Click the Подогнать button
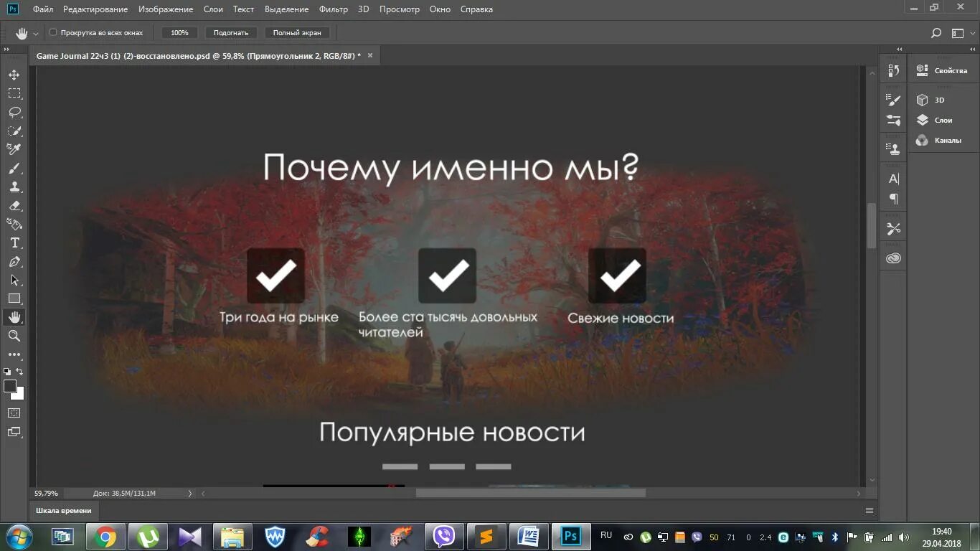 pyautogui.click(x=231, y=32)
